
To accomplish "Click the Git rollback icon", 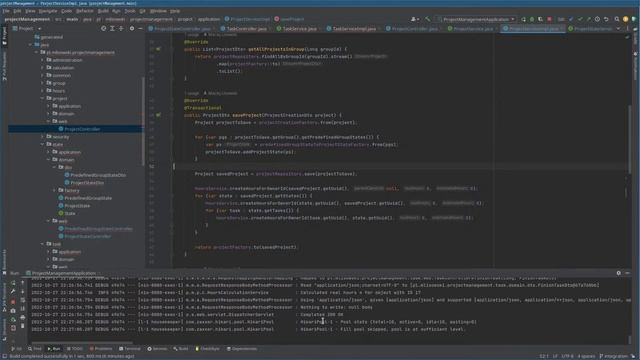I will coord(606,19).
